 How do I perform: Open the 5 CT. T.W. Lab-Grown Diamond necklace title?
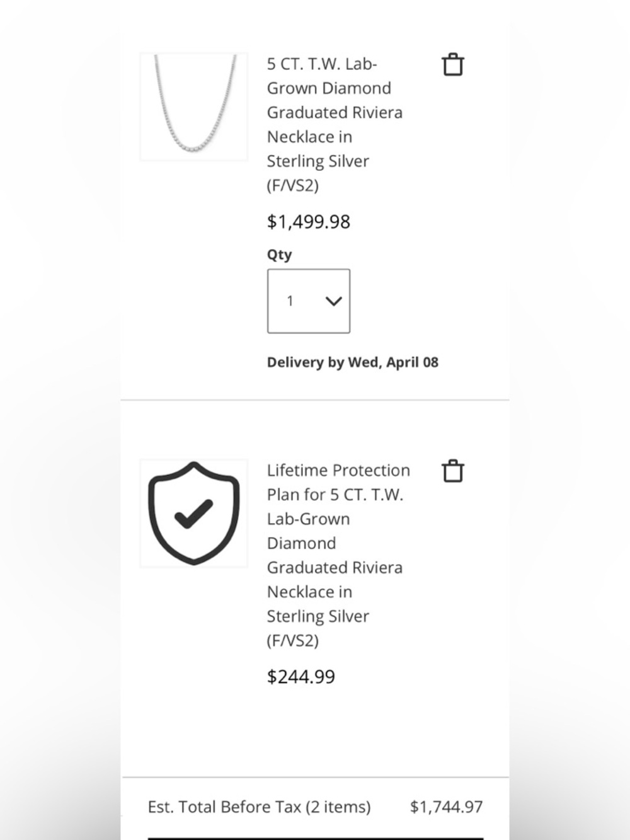(335, 125)
